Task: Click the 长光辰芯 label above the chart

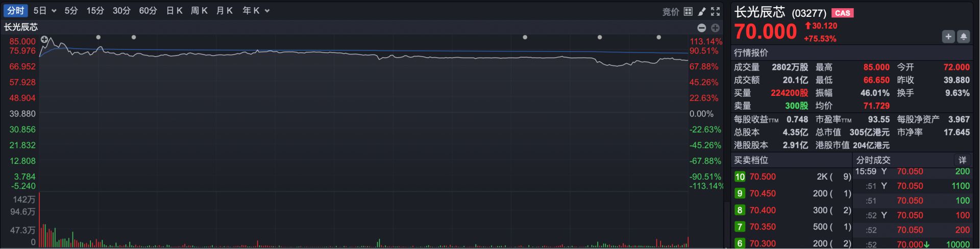Action: point(21,27)
